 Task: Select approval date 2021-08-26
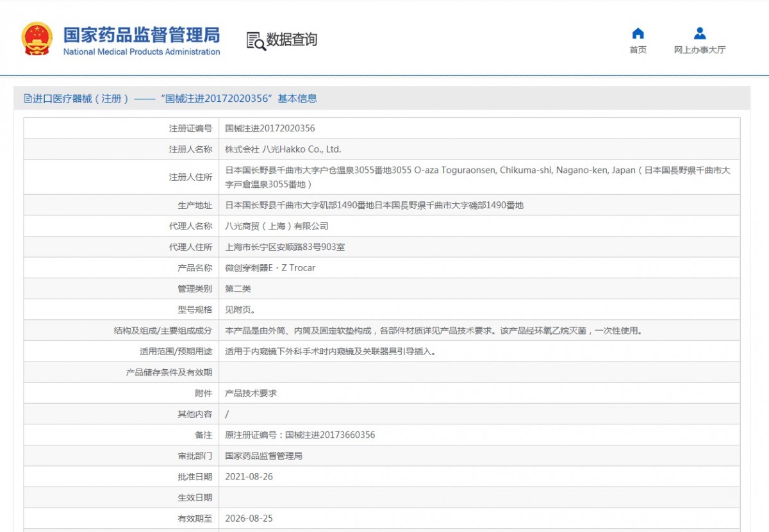pos(249,476)
